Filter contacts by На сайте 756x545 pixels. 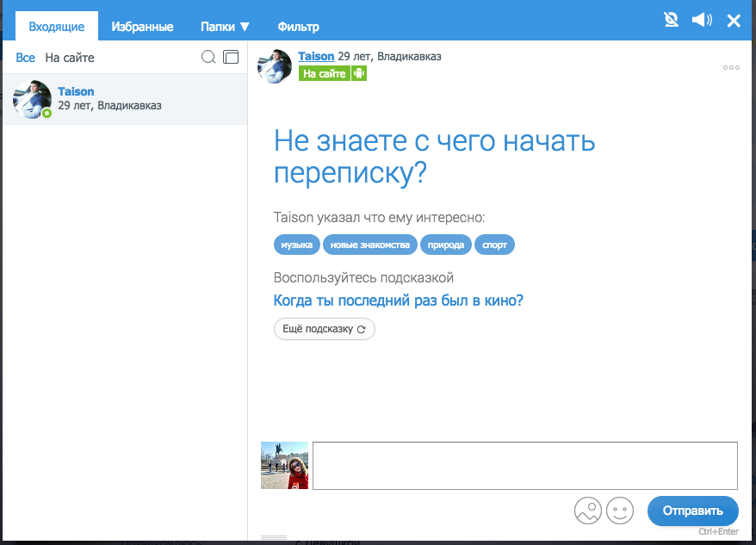pos(70,58)
